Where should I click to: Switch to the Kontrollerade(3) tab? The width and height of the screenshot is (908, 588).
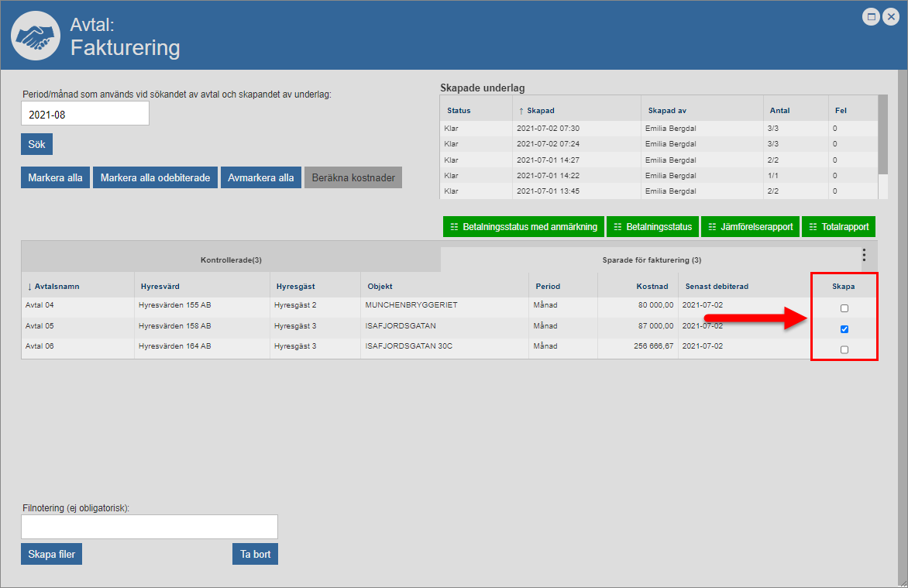tap(231, 260)
